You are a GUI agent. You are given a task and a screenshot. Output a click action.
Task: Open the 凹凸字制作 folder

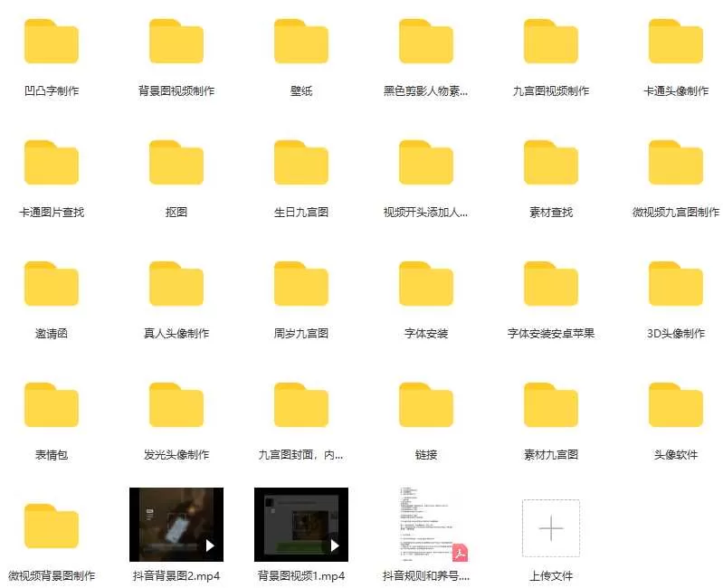click(x=51, y=42)
